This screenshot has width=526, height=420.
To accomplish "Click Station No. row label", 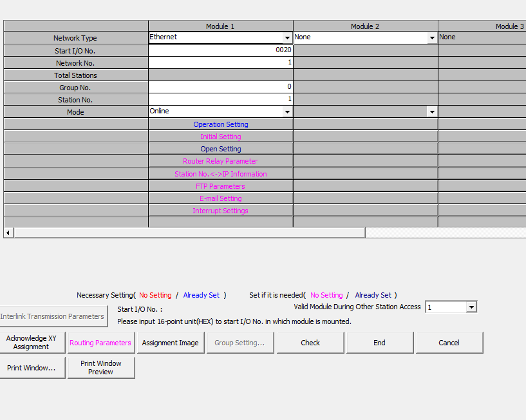I will click(75, 100).
